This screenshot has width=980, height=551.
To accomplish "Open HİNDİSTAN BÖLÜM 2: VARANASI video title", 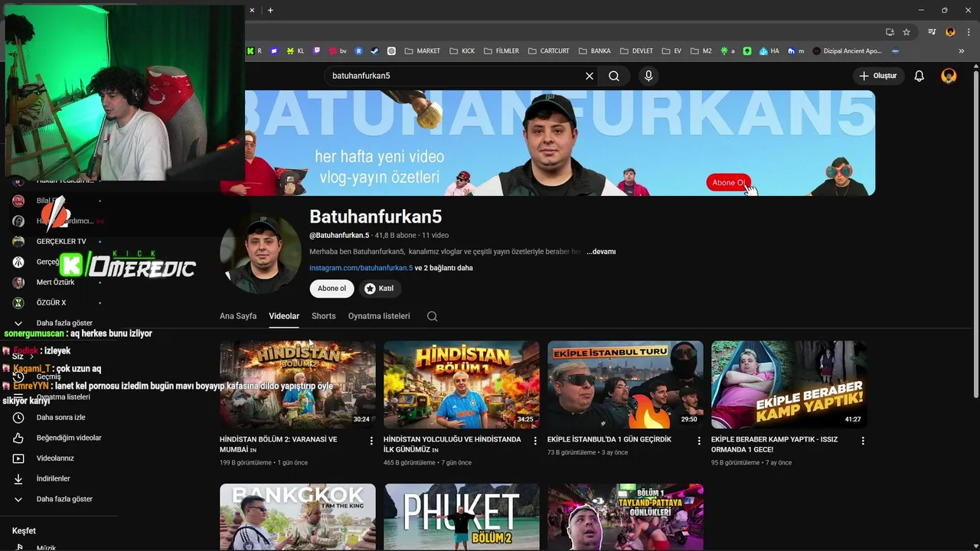I will click(x=279, y=445).
